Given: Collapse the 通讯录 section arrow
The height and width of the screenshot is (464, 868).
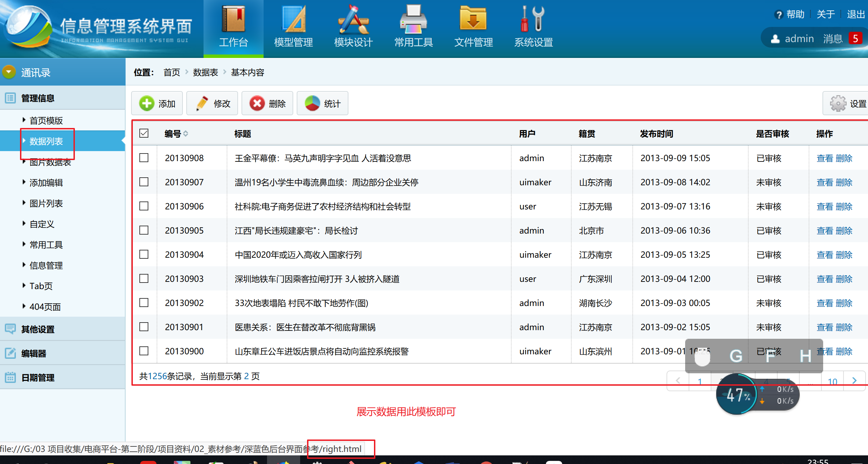Looking at the screenshot, I should pyautogui.click(x=9, y=72).
